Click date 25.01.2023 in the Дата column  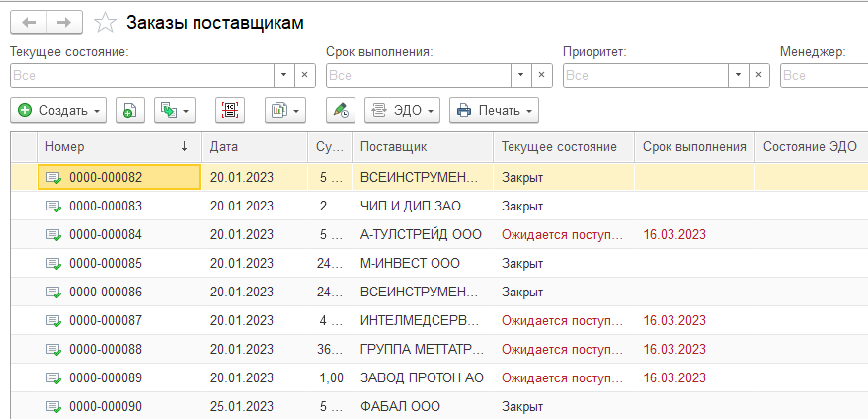(242, 407)
